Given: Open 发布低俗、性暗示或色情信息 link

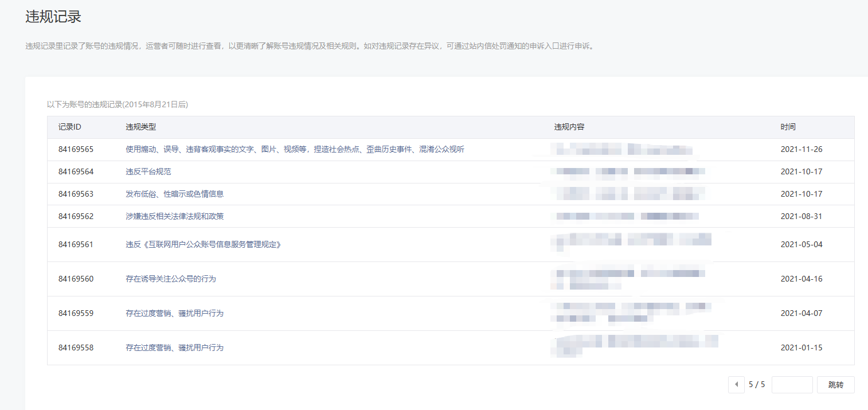Looking at the screenshot, I should (175, 194).
